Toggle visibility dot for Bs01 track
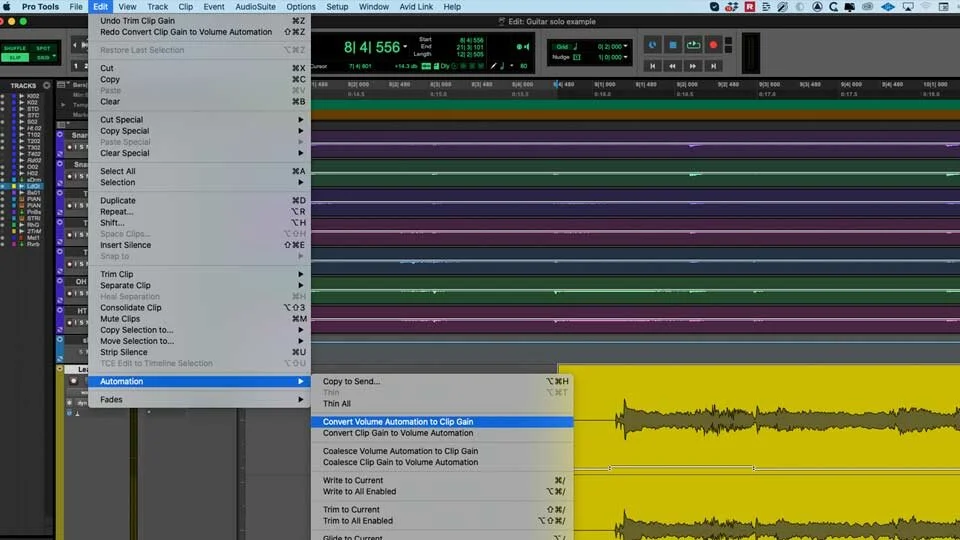This screenshot has height=540, width=960. point(3,193)
